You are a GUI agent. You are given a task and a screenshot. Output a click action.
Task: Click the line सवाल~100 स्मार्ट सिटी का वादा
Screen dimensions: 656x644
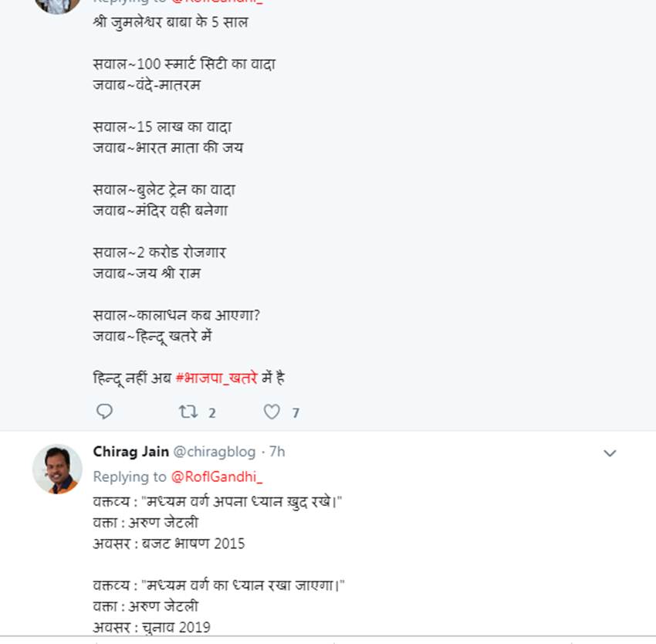(184, 64)
